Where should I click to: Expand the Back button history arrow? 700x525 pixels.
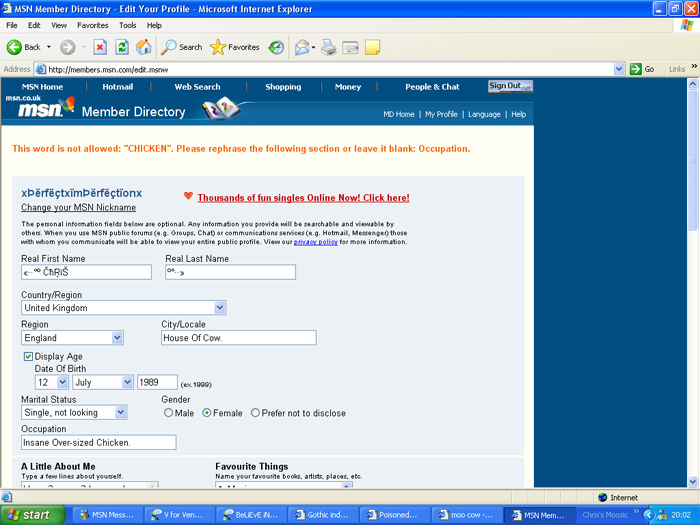coord(49,47)
